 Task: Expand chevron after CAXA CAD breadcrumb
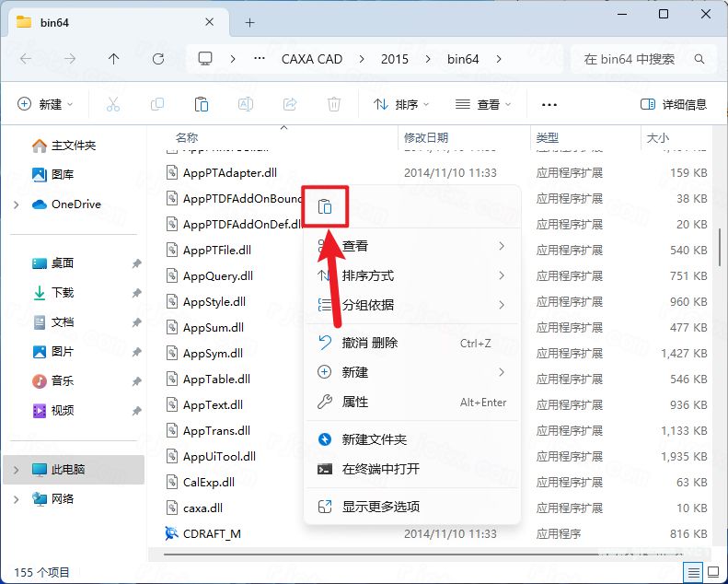[x=362, y=59]
